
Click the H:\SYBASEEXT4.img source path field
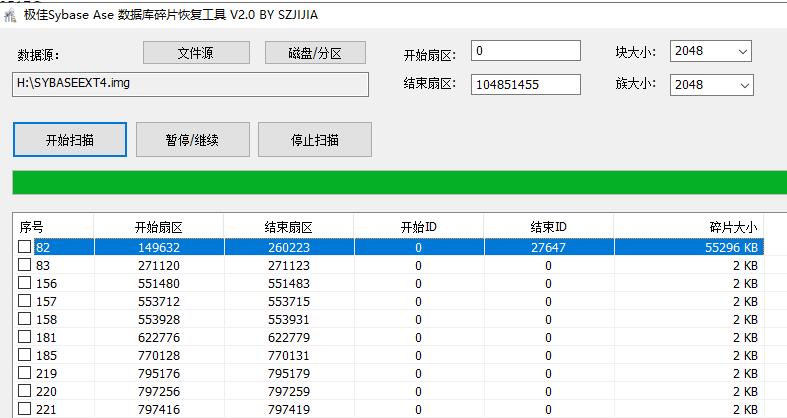(190, 84)
